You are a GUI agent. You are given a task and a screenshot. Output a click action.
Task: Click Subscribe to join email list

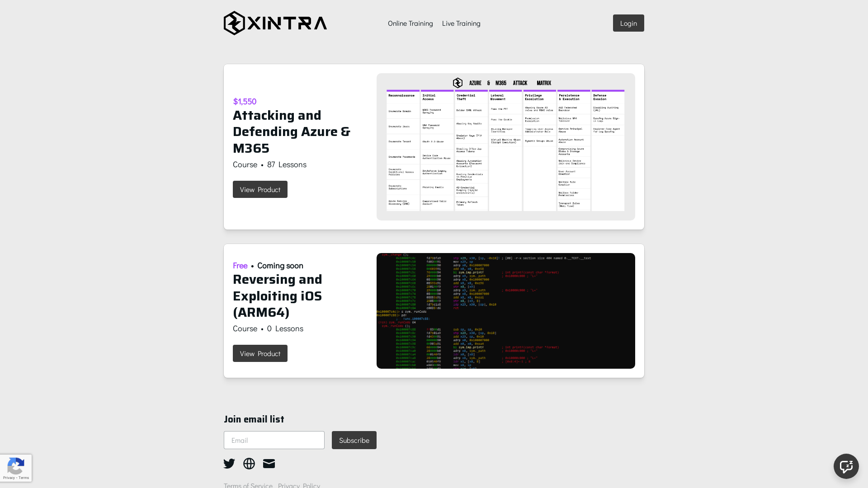click(x=354, y=441)
